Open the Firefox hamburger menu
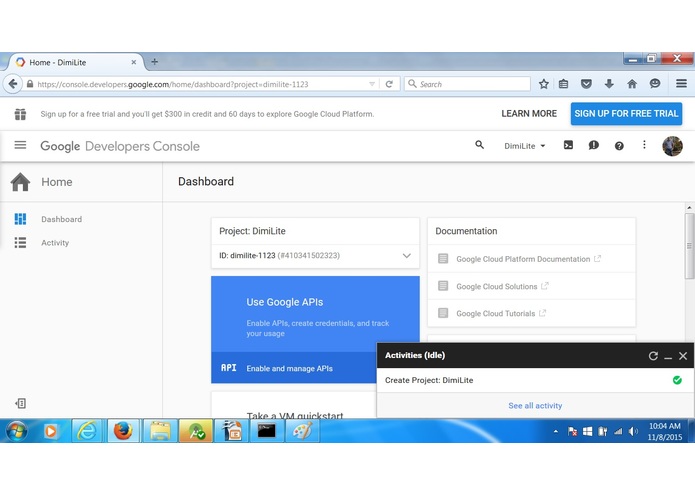 click(681, 83)
